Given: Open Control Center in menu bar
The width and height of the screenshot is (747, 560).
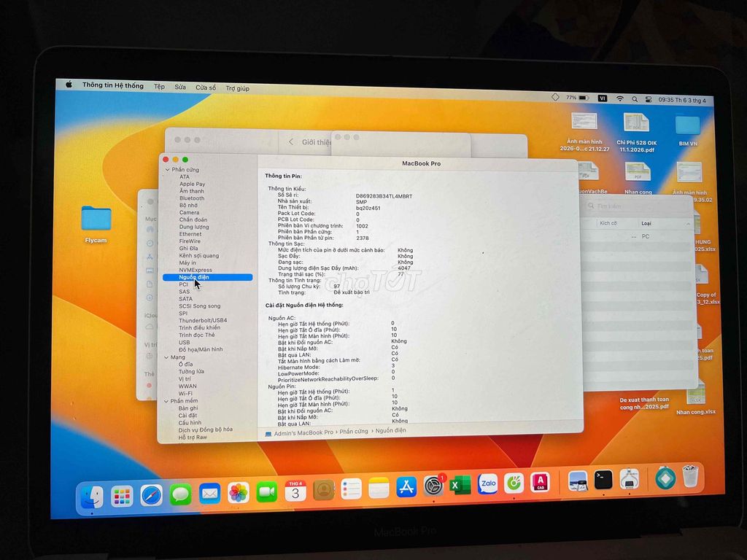Looking at the screenshot, I should (649, 98).
